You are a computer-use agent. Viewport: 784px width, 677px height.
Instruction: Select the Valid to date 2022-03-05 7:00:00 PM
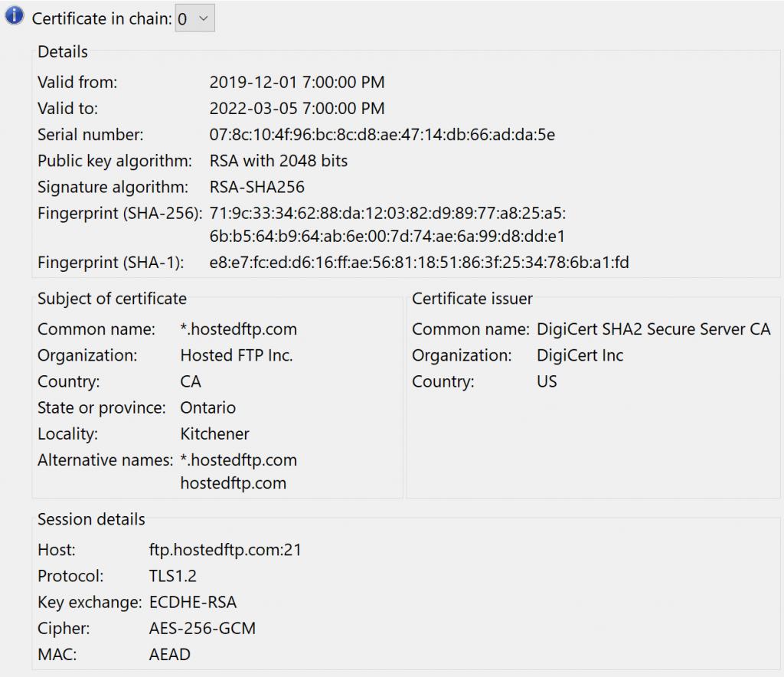click(297, 108)
